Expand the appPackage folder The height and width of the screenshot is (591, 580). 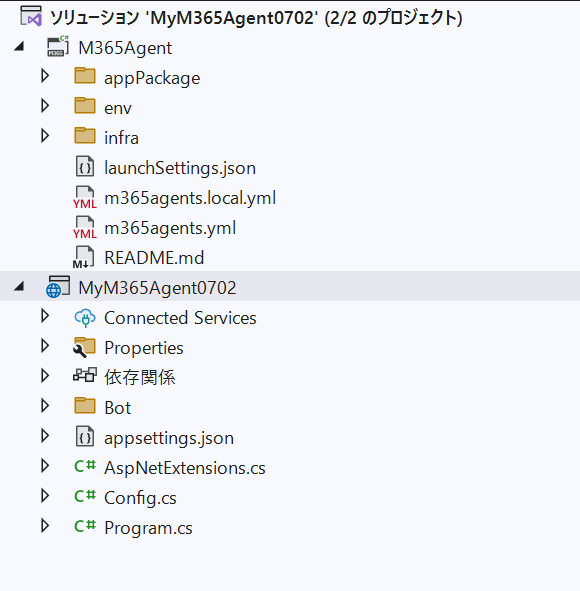tap(45, 76)
